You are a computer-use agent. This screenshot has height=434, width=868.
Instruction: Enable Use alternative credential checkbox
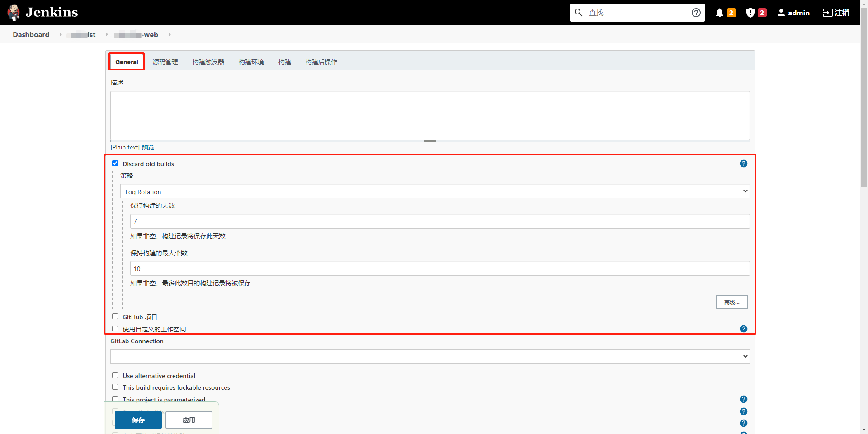point(115,375)
